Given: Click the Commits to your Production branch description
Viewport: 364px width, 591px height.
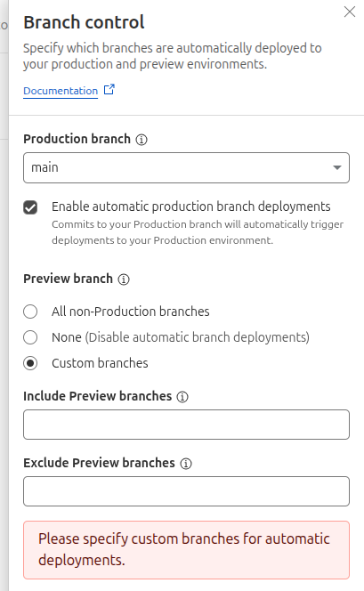Looking at the screenshot, I should pyautogui.click(x=198, y=232).
